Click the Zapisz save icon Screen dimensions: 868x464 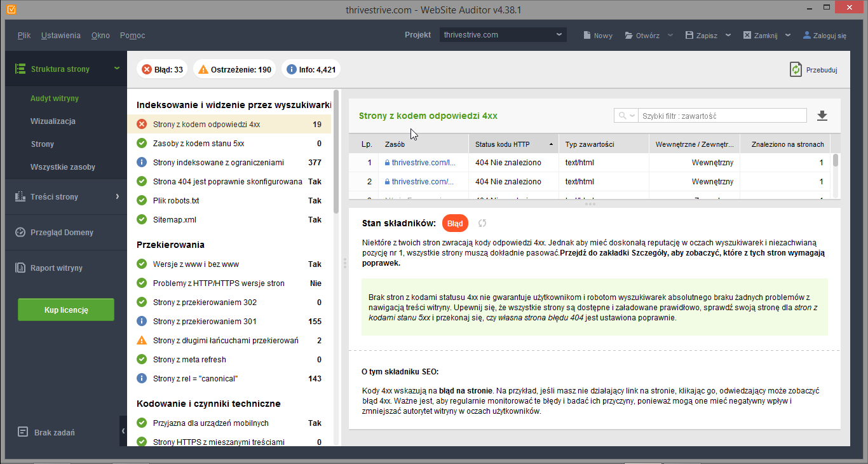coord(689,36)
